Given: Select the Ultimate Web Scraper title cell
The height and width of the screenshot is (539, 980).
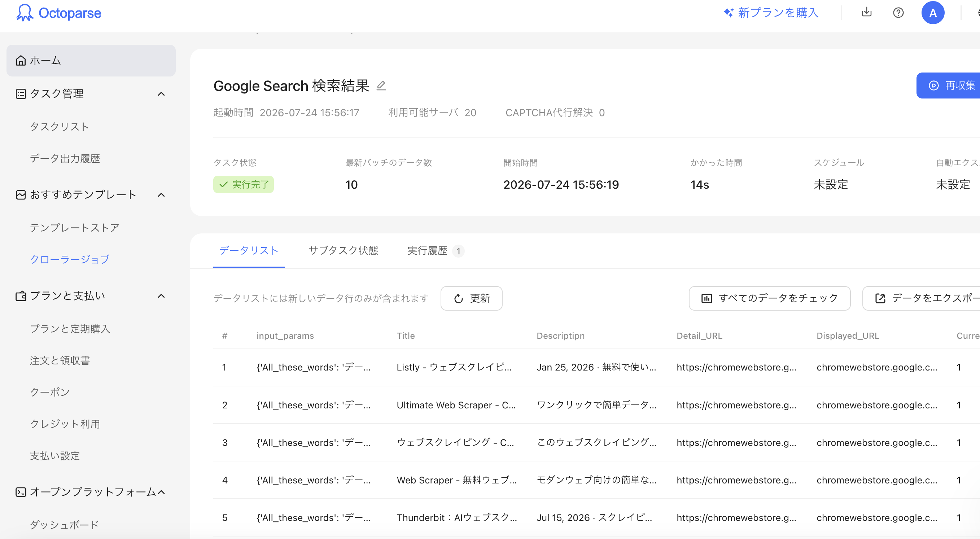Looking at the screenshot, I should [x=456, y=405].
